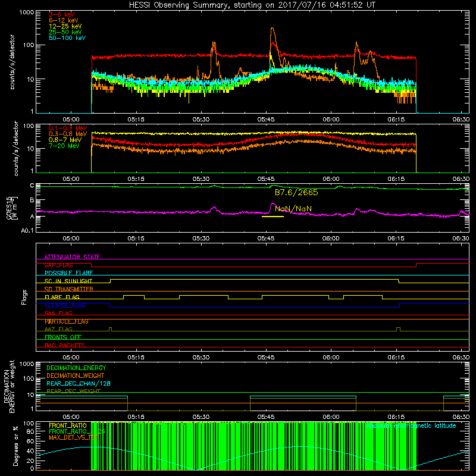Viewport: 476px width, 476px height.
Task: Click the yellow flare interval bar under NaN/NaN
Action: pyautogui.click(x=273, y=217)
